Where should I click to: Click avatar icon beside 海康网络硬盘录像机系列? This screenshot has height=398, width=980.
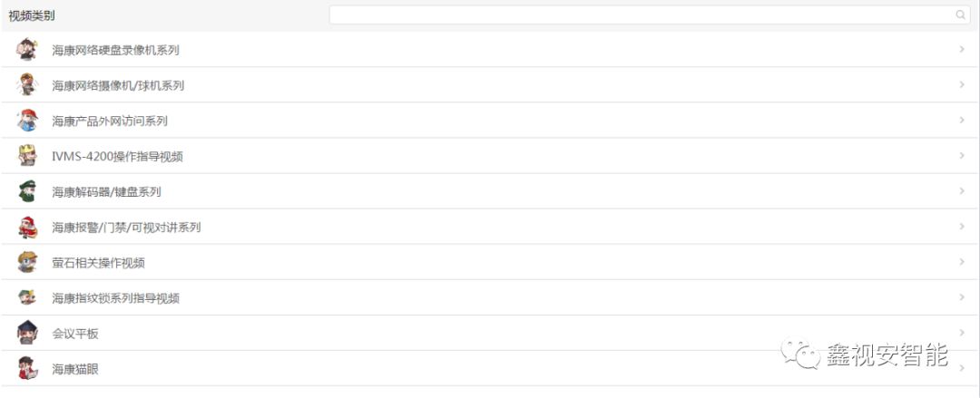point(27,49)
